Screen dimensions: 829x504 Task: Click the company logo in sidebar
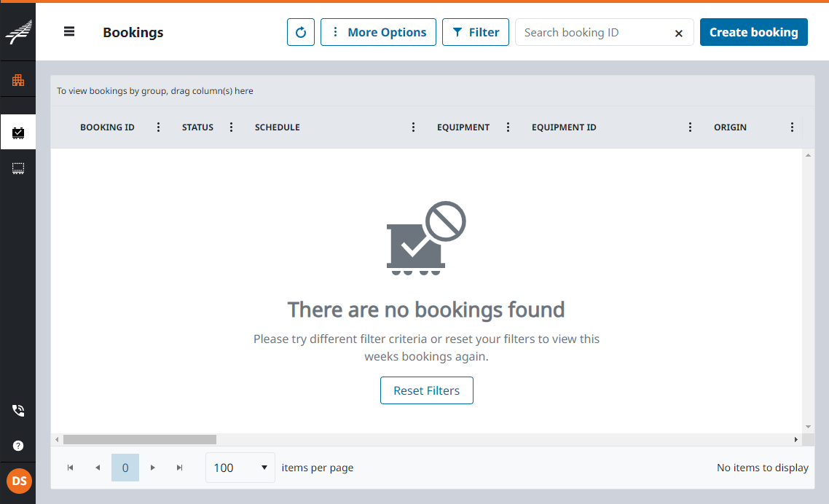(x=18, y=33)
